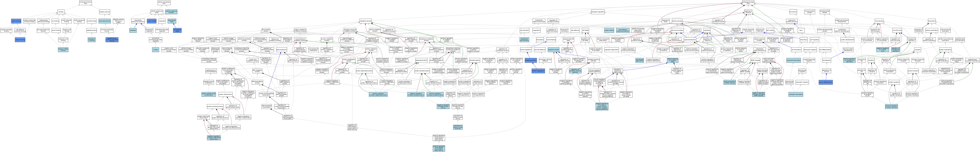Click the 'lipid droplet organization' node
The height and width of the screenshot is (152, 980).
[x=640, y=60]
